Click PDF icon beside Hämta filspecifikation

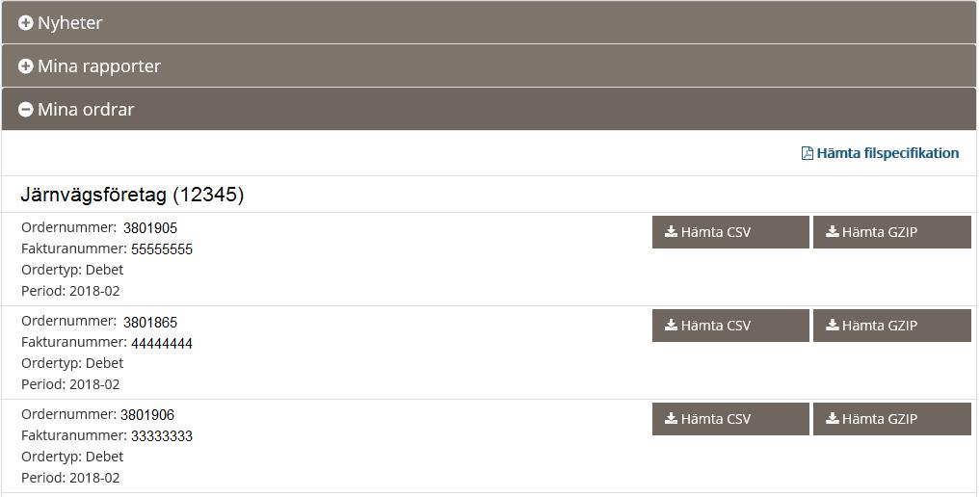coord(808,153)
